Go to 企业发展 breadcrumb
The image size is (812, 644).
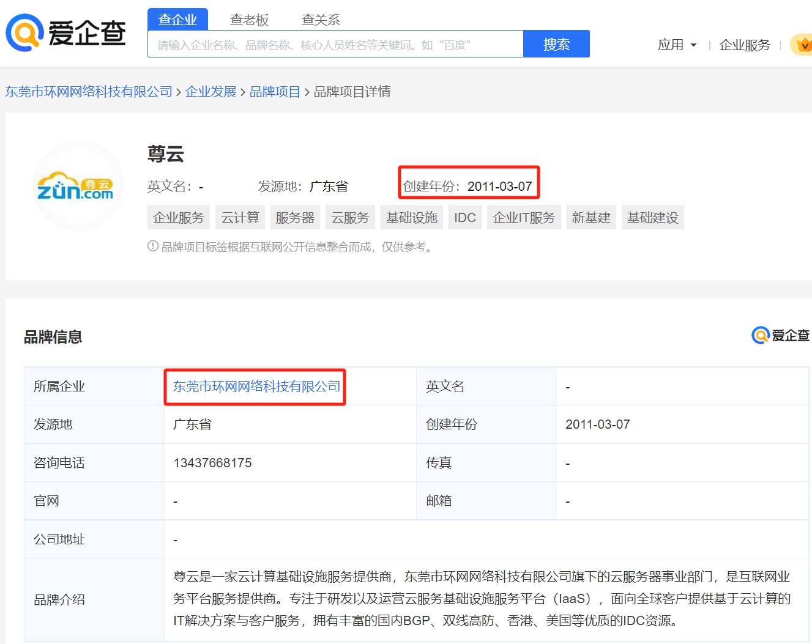coord(210,91)
